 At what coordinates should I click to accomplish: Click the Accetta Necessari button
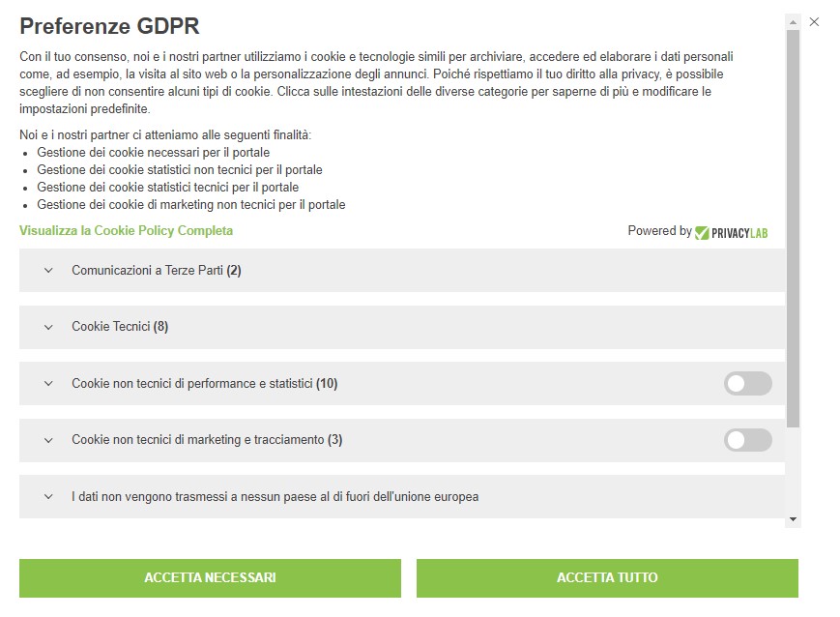[210, 577]
